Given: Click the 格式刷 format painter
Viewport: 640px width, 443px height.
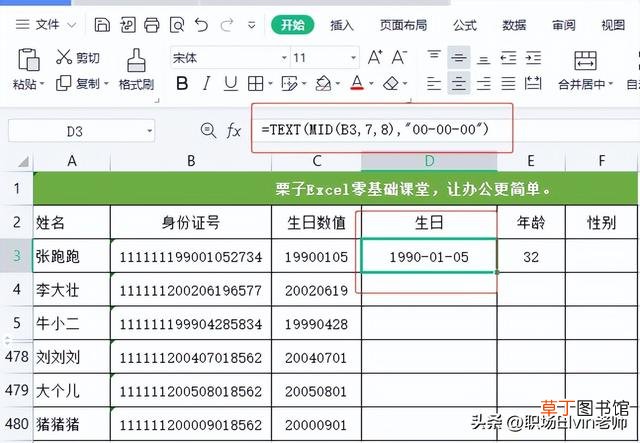Looking at the screenshot, I should (136, 69).
